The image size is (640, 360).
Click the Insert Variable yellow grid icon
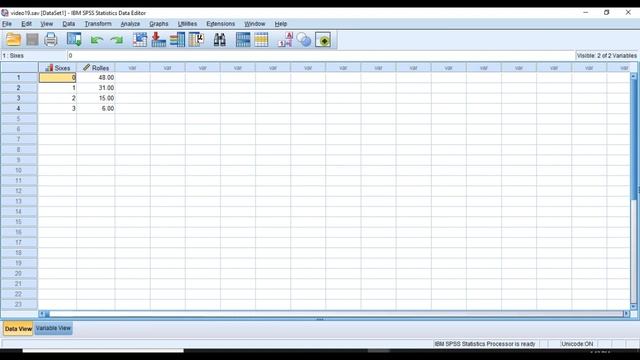[x=261, y=40]
